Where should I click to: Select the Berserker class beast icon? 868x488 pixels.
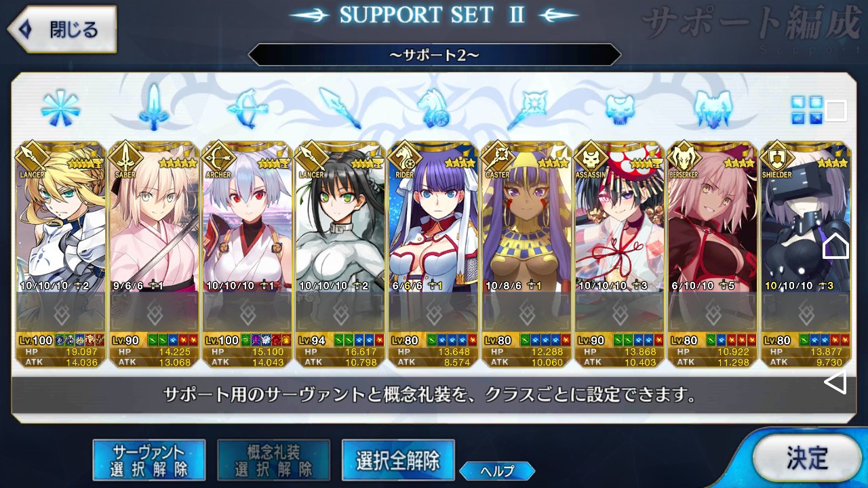pos(712,108)
